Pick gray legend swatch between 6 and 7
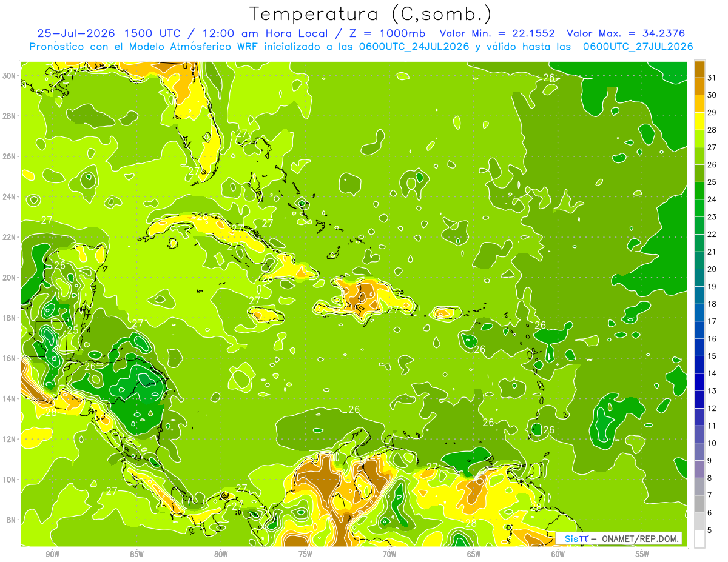The height and width of the screenshot is (562, 728). pos(699,504)
